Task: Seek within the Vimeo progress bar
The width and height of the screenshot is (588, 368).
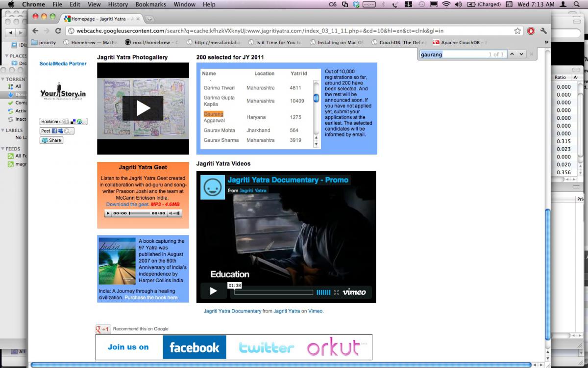Action: click(x=273, y=292)
